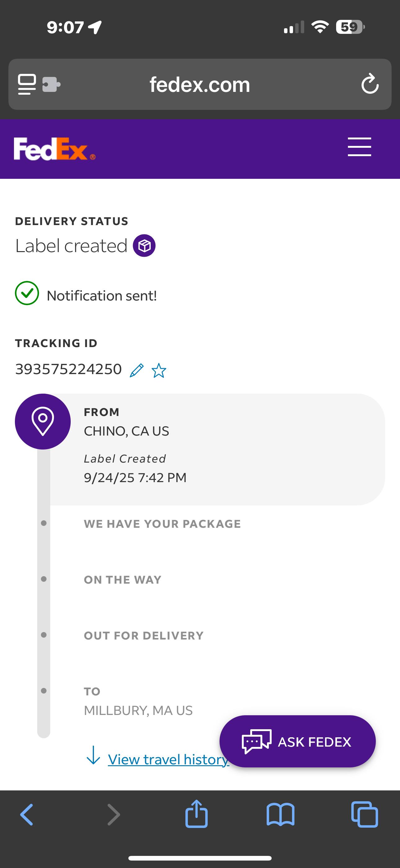Toggle the favorite star for tracking ID
Viewport: 400px width, 868px height.
tap(159, 370)
